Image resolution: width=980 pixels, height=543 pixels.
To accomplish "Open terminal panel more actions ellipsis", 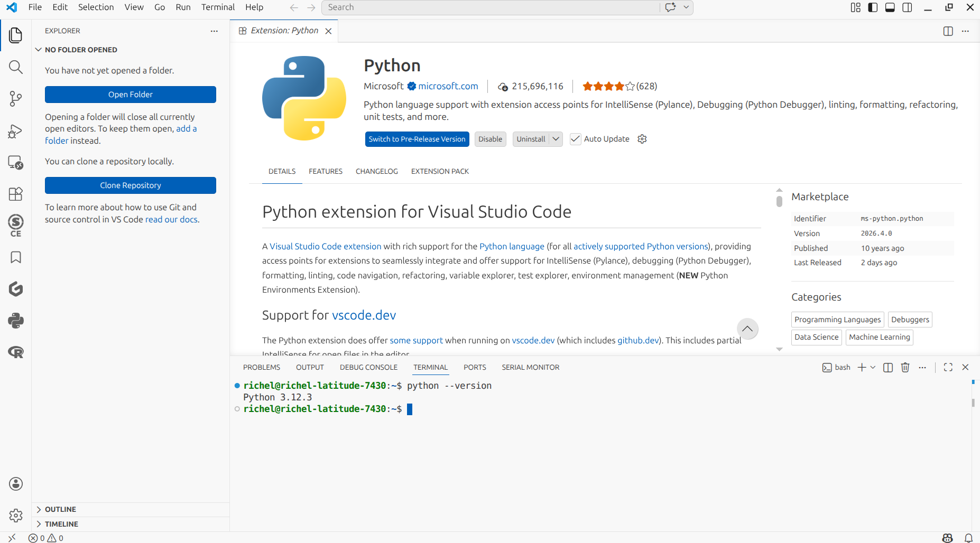I will pyautogui.click(x=922, y=367).
